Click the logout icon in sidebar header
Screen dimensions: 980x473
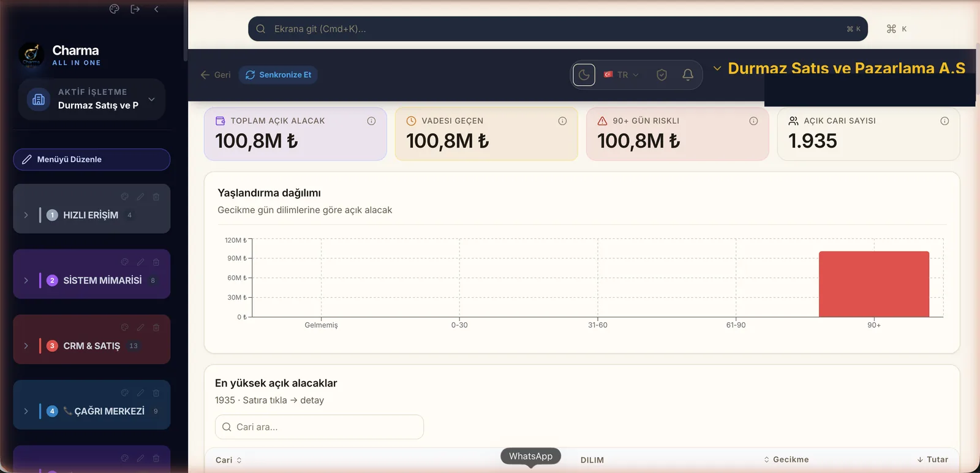click(135, 9)
